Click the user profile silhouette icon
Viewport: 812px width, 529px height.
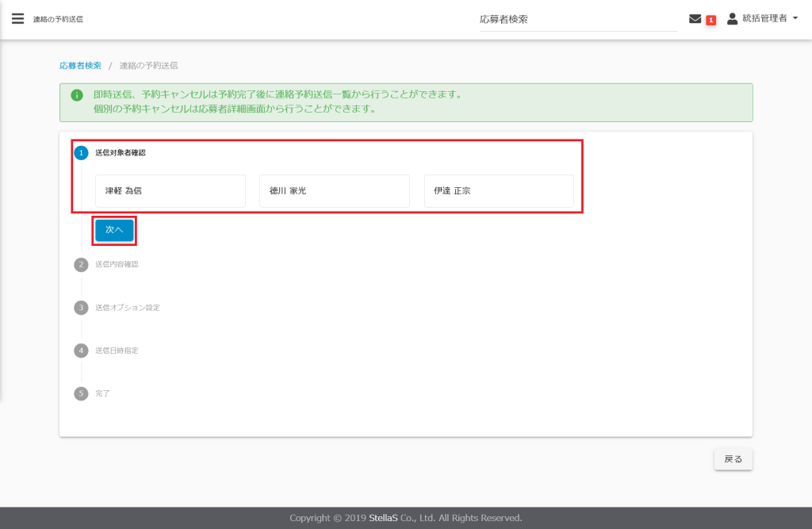point(732,18)
